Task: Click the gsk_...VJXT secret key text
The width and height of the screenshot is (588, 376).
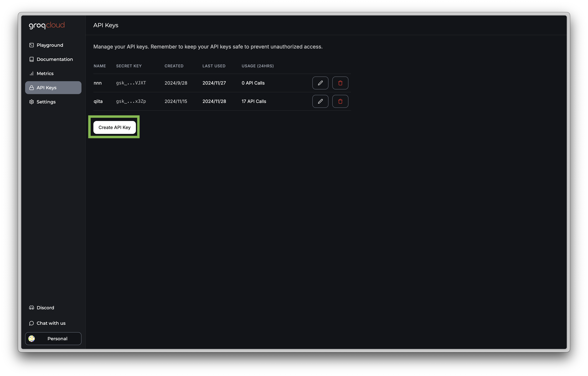Action: pyautogui.click(x=131, y=83)
